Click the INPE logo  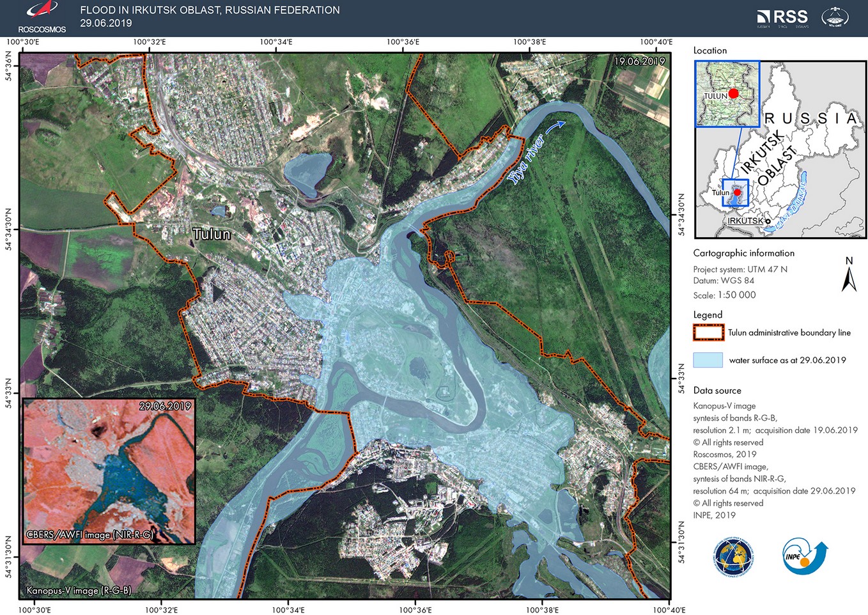pos(805,556)
